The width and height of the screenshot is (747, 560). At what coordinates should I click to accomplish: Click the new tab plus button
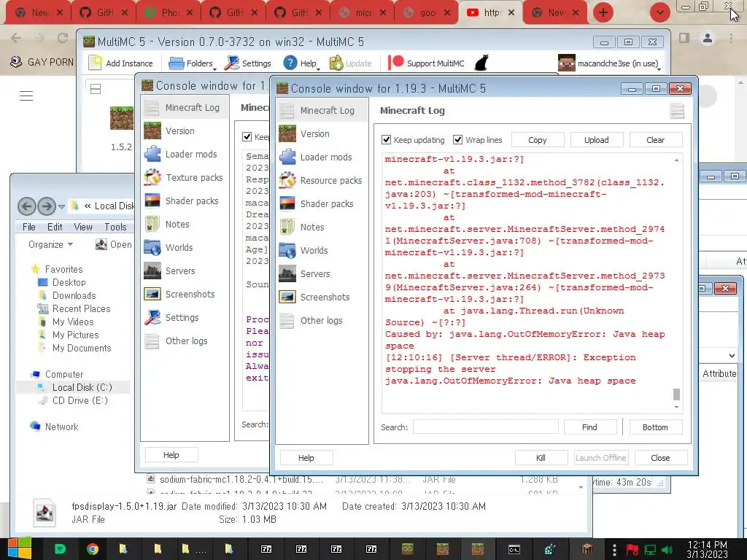pos(603,12)
